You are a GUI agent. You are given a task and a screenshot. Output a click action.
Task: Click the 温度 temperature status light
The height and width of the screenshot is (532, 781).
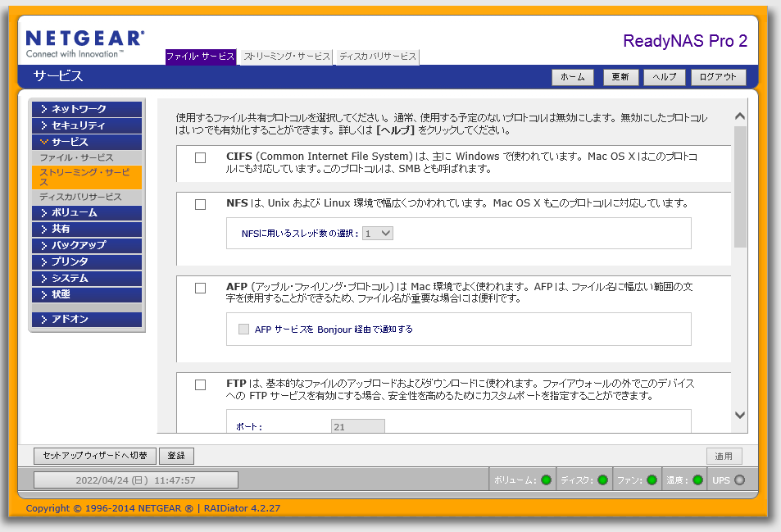pos(696,479)
